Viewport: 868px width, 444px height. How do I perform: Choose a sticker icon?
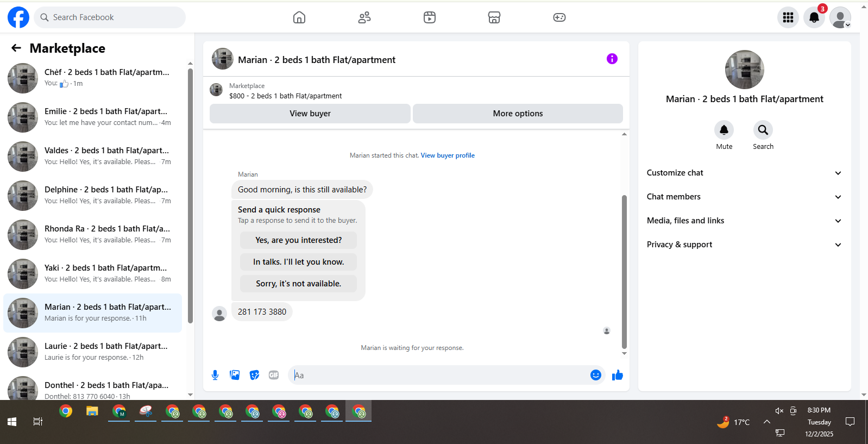coord(254,375)
